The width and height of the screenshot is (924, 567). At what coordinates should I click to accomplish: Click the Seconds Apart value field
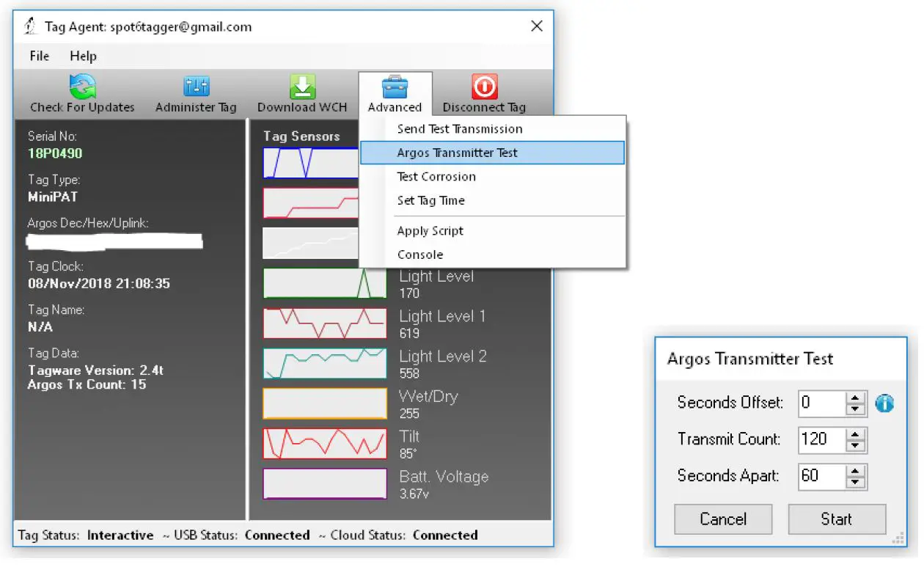pyautogui.click(x=821, y=476)
